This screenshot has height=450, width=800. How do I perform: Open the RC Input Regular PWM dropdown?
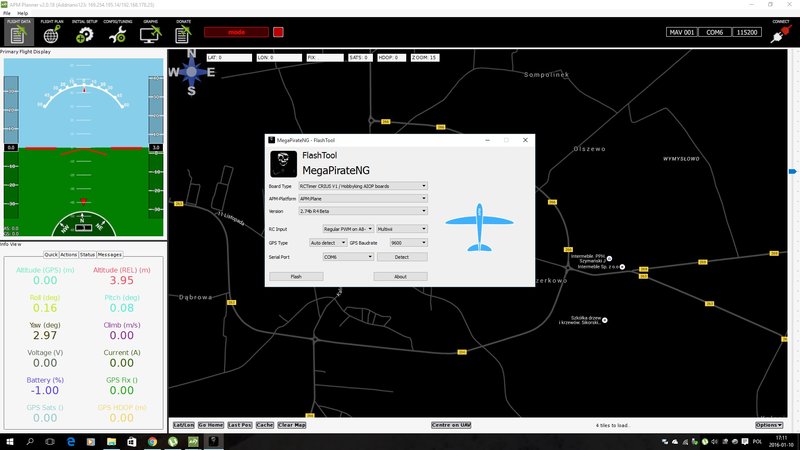348,229
